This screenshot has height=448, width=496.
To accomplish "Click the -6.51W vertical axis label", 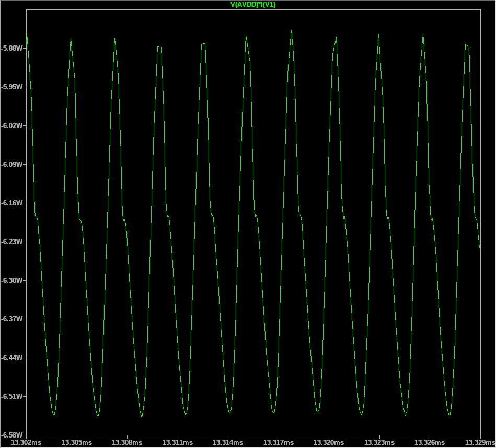I will pyautogui.click(x=12, y=396).
